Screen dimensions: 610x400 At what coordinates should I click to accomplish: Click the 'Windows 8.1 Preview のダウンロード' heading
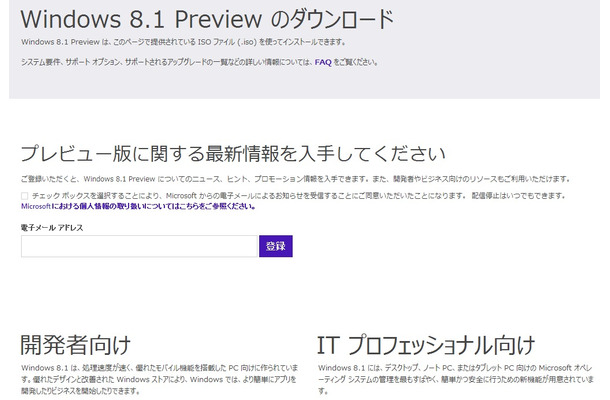click(207, 19)
